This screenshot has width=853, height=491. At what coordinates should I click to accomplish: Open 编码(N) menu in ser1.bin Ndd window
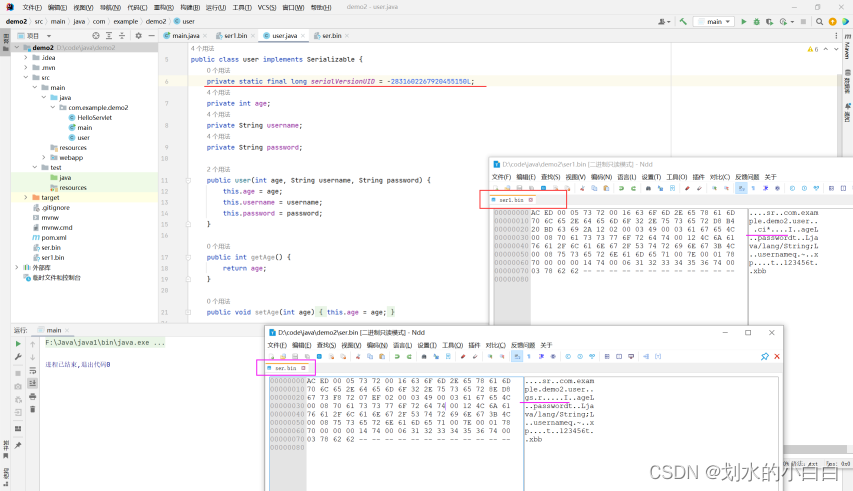coord(601,177)
